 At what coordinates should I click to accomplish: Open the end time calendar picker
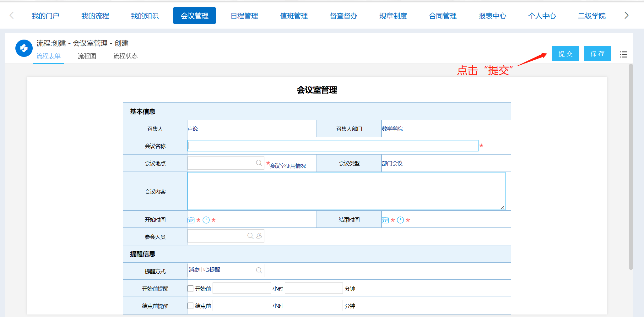[385, 220]
